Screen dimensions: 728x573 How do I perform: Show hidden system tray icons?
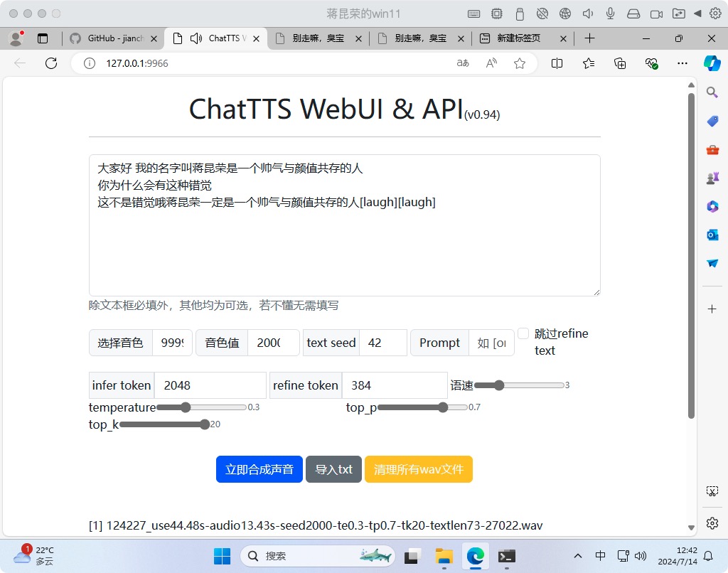[x=577, y=556]
